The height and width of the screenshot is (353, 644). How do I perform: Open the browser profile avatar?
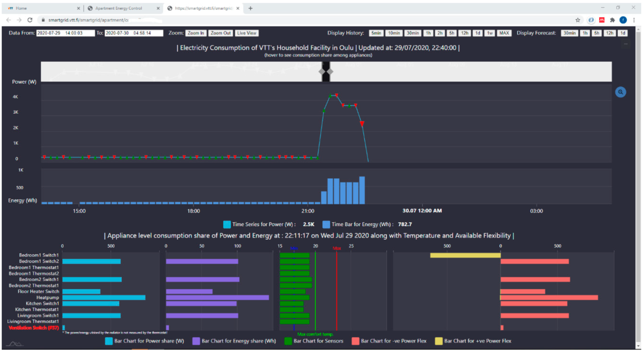(x=623, y=20)
